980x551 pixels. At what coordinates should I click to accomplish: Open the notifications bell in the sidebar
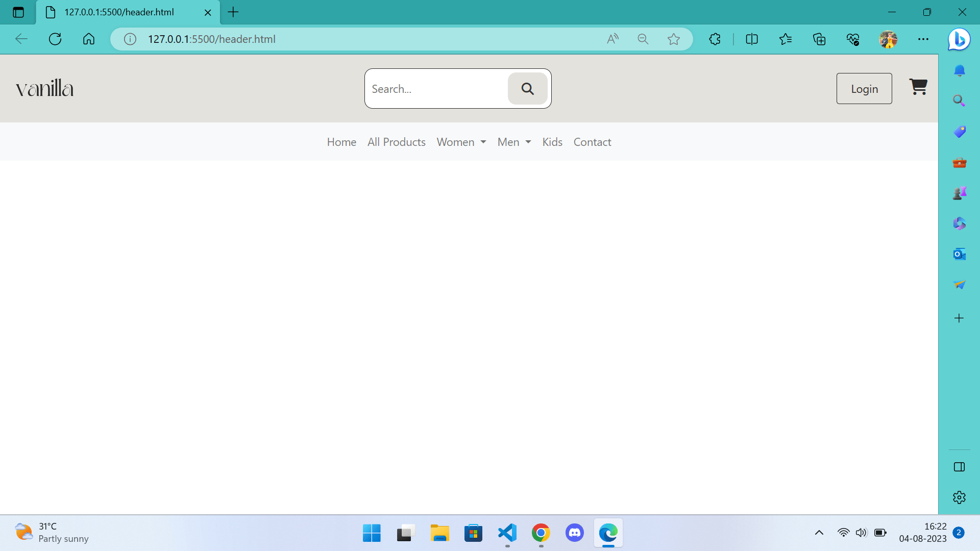point(959,71)
